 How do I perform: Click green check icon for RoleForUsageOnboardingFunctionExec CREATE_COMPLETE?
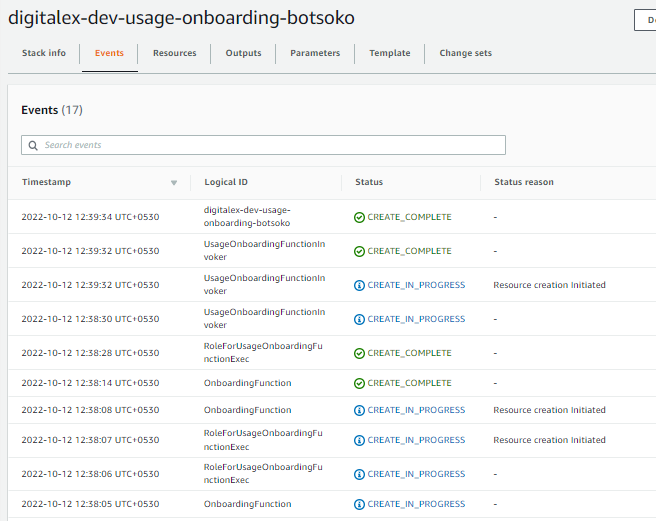click(x=359, y=353)
